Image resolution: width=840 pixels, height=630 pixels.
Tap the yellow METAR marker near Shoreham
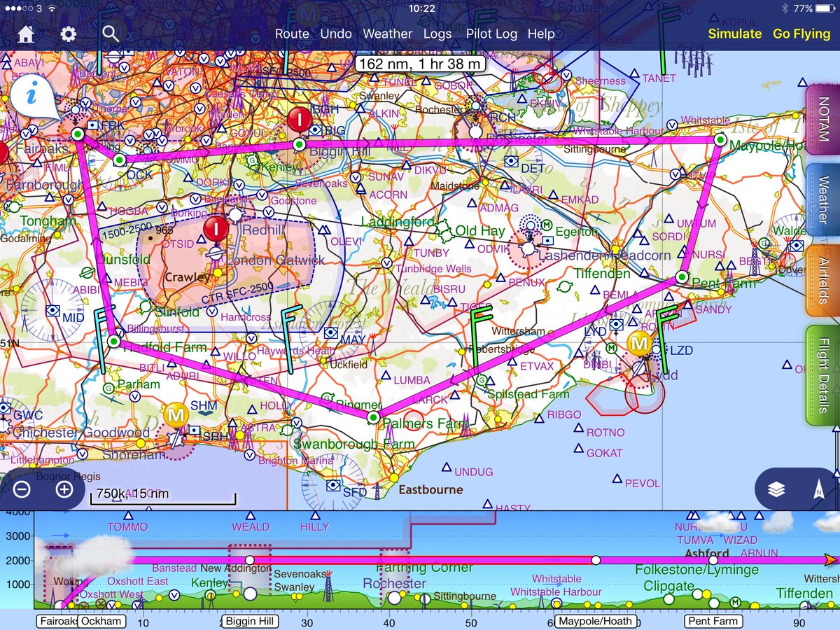[x=175, y=414]
